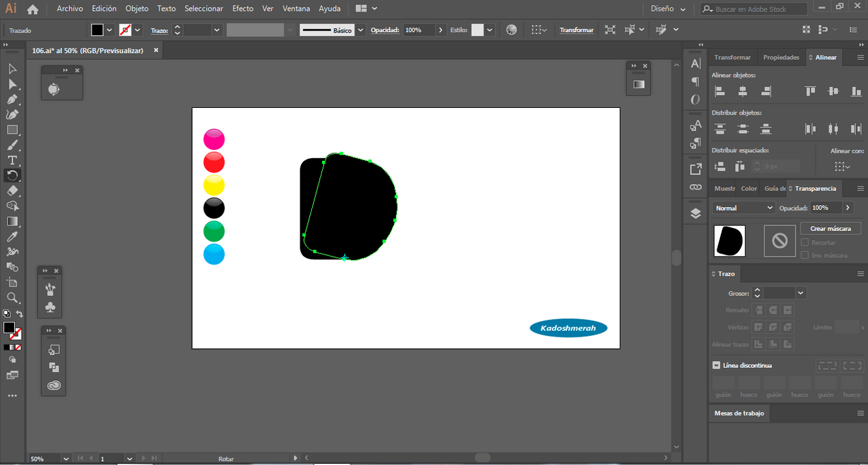Click horizontal align left icon
Screen dimensions: 868x465
click(x=719, y=91)
